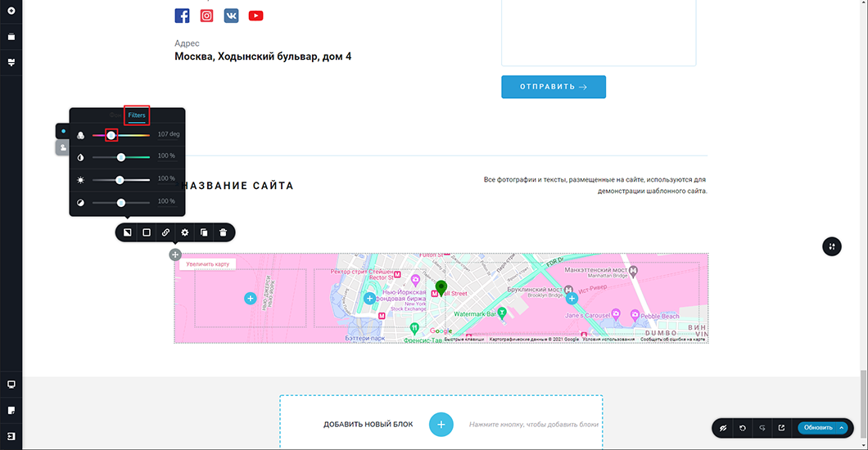Image resolution: width=868 pixels, height=450 pixels.
Task: Delete the block with trash icon
Action: pyautogui.click(x=223, y=232)
